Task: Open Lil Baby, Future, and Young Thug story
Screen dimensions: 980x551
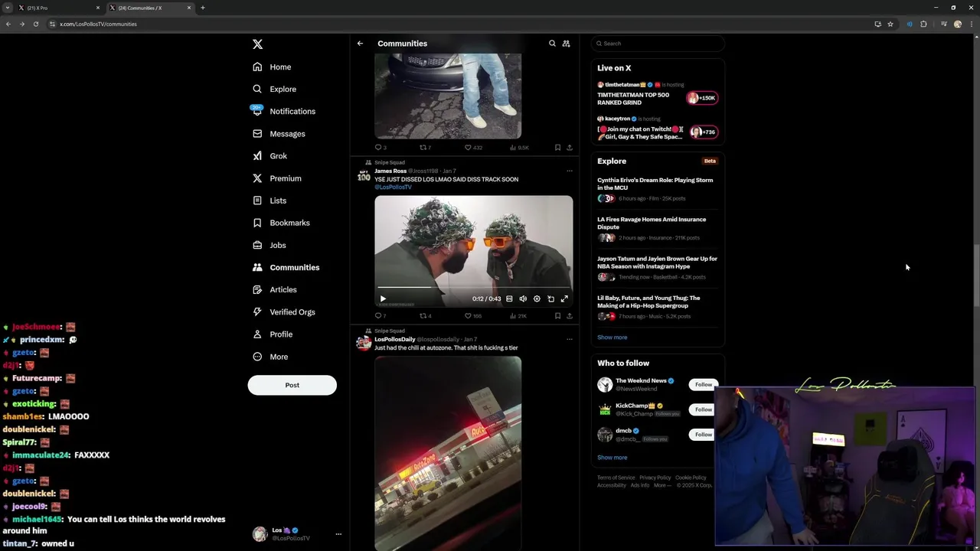Action: (x=648, y=302)
